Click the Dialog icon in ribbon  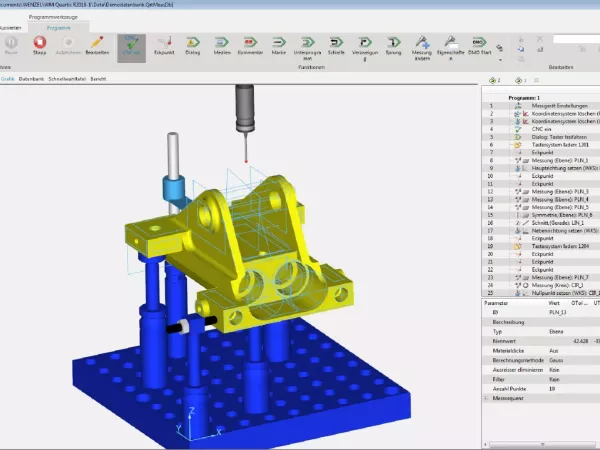tap(193, 46)
